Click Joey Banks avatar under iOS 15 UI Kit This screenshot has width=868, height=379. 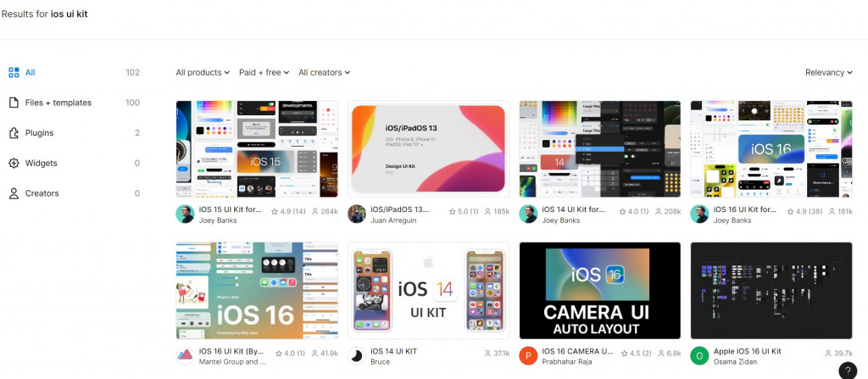click(185, 214)
